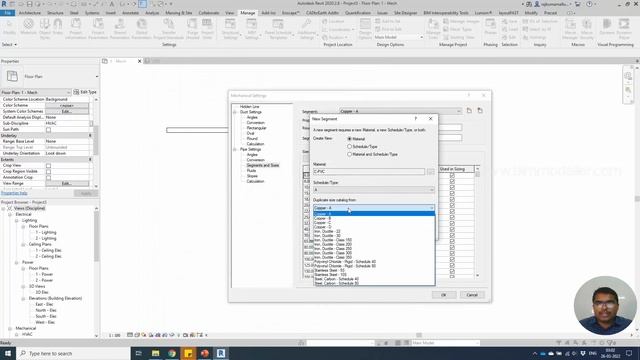Select Slopes under Pipe Settings

click(x=252, y=176)
